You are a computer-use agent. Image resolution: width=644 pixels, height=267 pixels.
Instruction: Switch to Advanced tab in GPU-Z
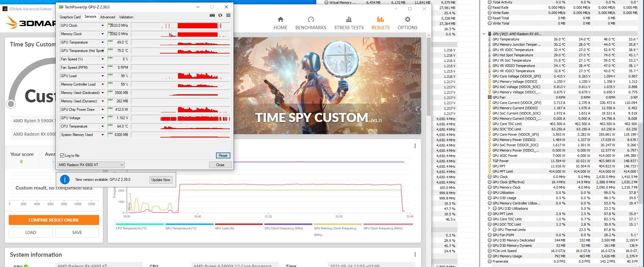click(x=108, y=17)
